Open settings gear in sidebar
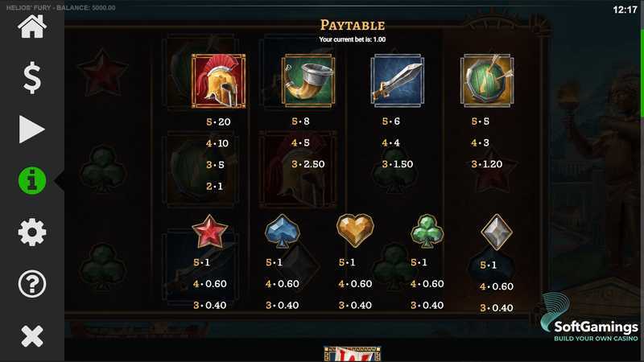This screenshot has width=644, height=362. 32,232
